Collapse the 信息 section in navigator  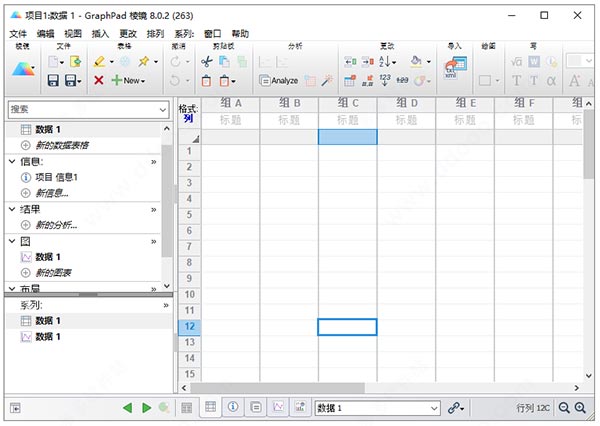click(12, 161)
